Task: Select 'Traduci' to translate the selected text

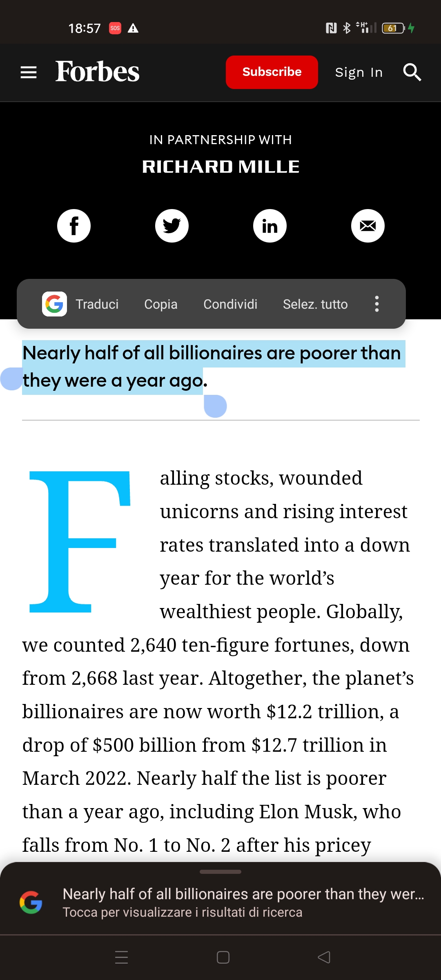Action: (97, 304)
